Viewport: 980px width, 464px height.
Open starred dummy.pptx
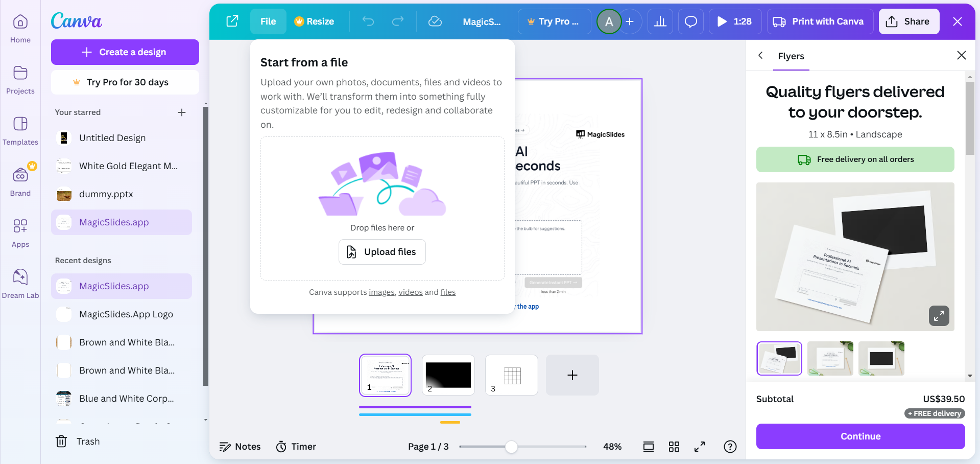[x=122, y=194]
